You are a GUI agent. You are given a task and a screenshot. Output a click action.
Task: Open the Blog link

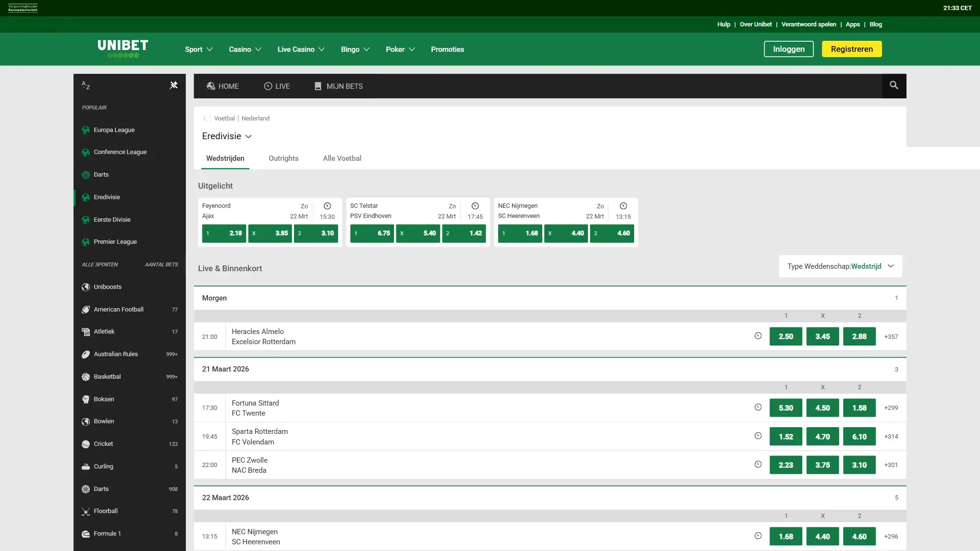(x=875, y=24)
